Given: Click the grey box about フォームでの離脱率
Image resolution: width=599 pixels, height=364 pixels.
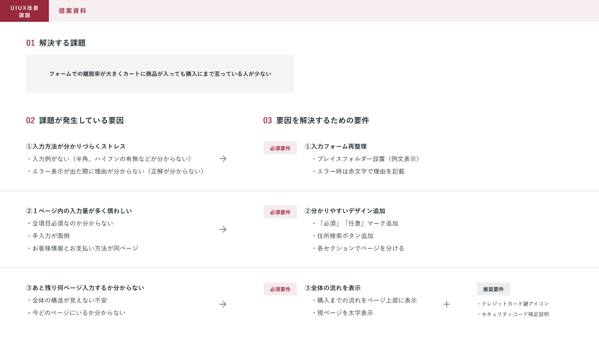Looking at the screenshot, I should coord(160,74).
